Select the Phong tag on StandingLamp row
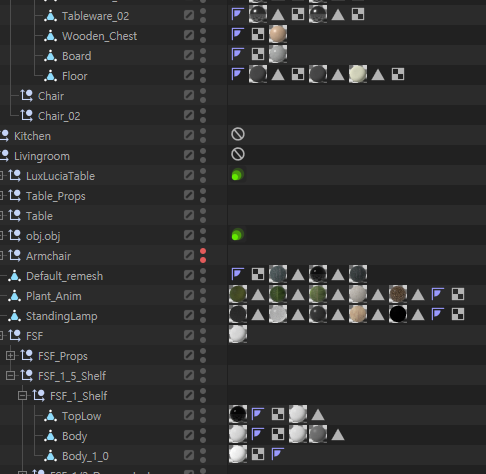The image size is (486, 474). click(438, 314)
